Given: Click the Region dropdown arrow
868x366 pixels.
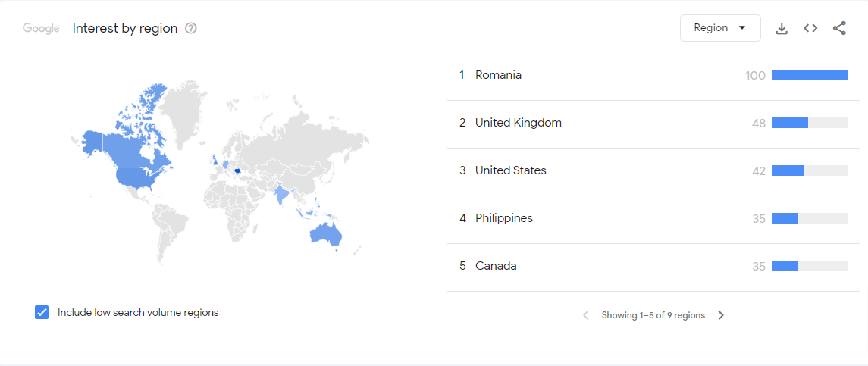Looking at the screenshot, I should coord(742,28).
